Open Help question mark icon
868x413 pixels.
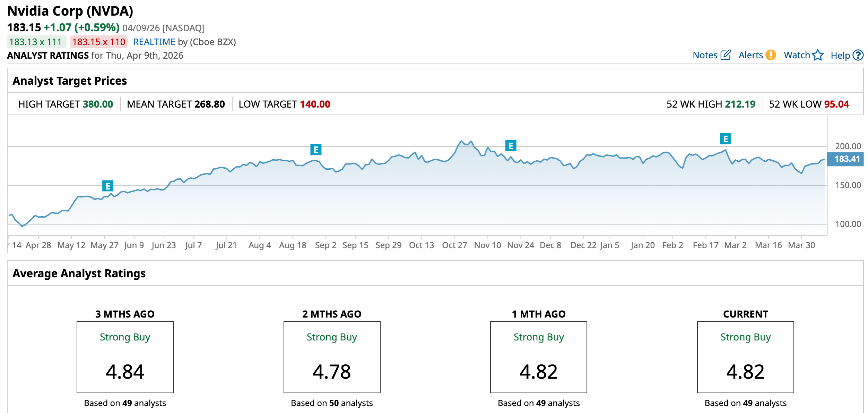point(858,55)
